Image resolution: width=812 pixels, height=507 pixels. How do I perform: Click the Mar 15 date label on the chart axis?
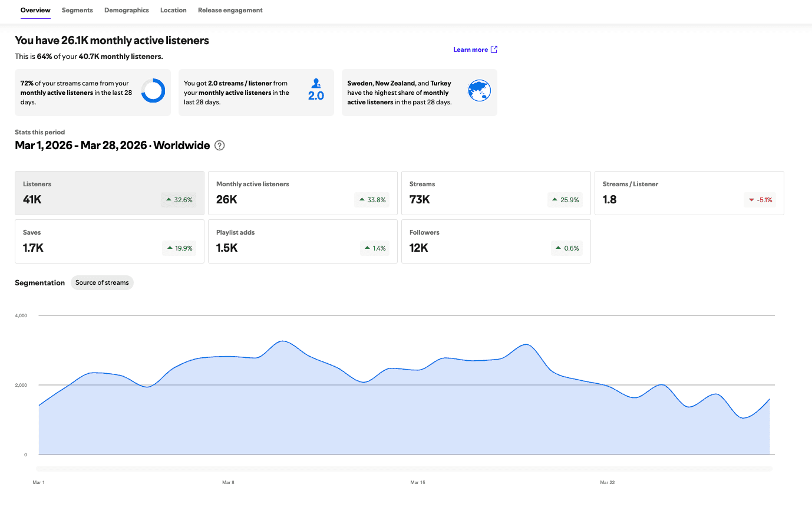pyautogui.click(x=418, y=482)
